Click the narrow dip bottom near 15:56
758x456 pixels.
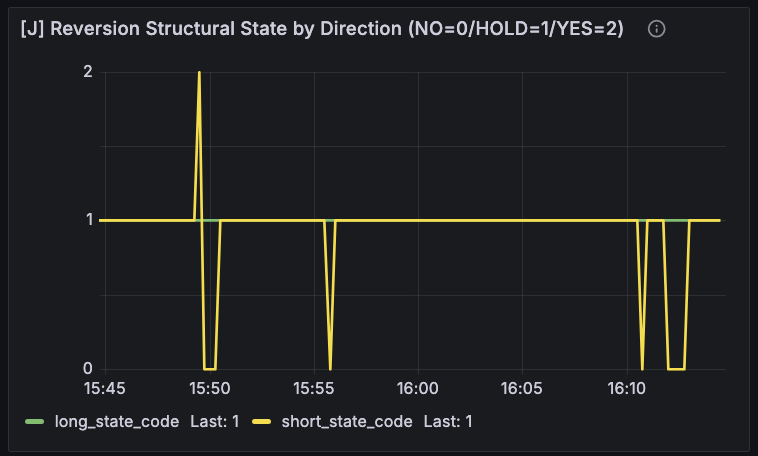pyautogui.click(x=330, y=368)
